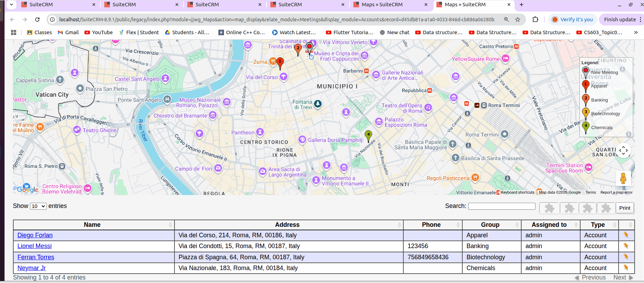Click the pushpin icon in Neymar Jr's row
The height and width of the screenshot is (283, 644).
coord(626,268)
